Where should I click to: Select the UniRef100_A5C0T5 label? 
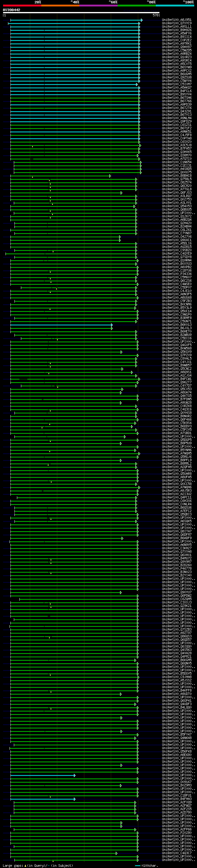177,64
